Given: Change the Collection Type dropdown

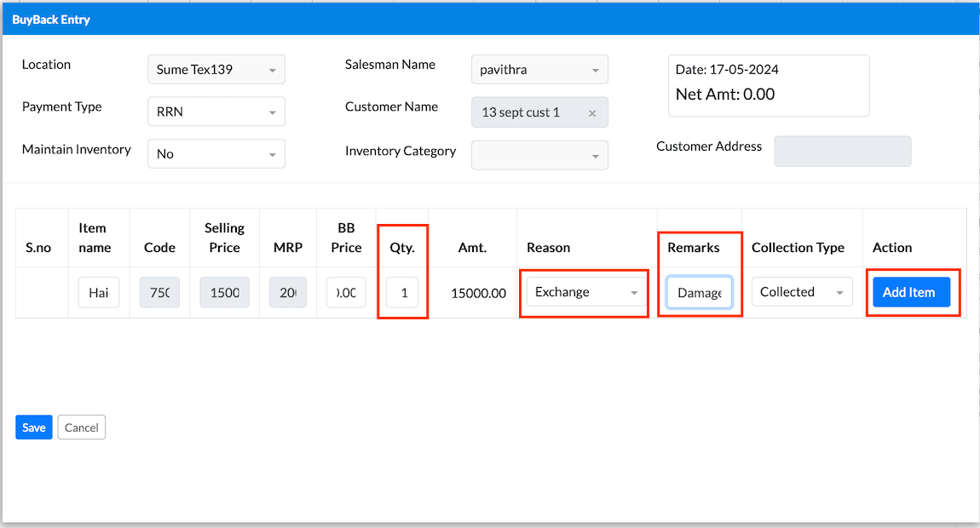Looking at the screenshot, I should coord(802,292).
